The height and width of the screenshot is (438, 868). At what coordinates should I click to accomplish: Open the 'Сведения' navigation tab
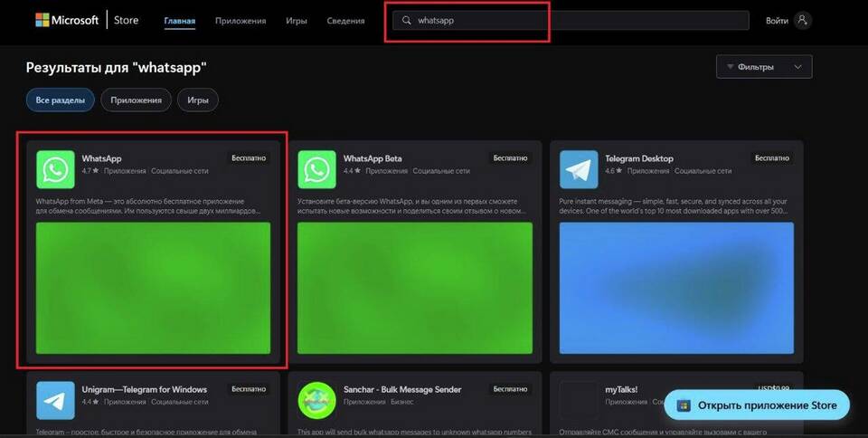[346, 21]
